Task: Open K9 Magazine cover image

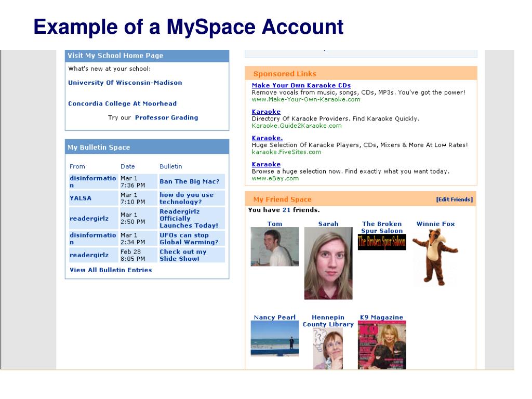Action: pos(382,345)
